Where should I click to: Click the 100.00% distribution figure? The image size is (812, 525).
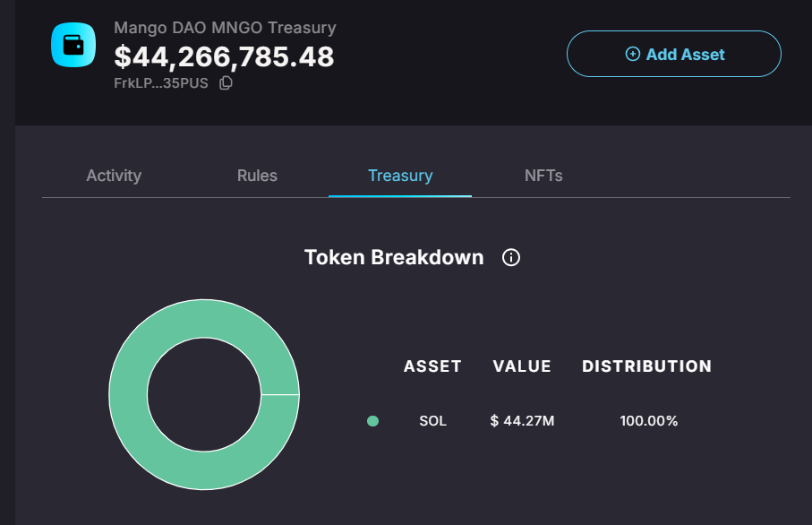click(648, 421)
